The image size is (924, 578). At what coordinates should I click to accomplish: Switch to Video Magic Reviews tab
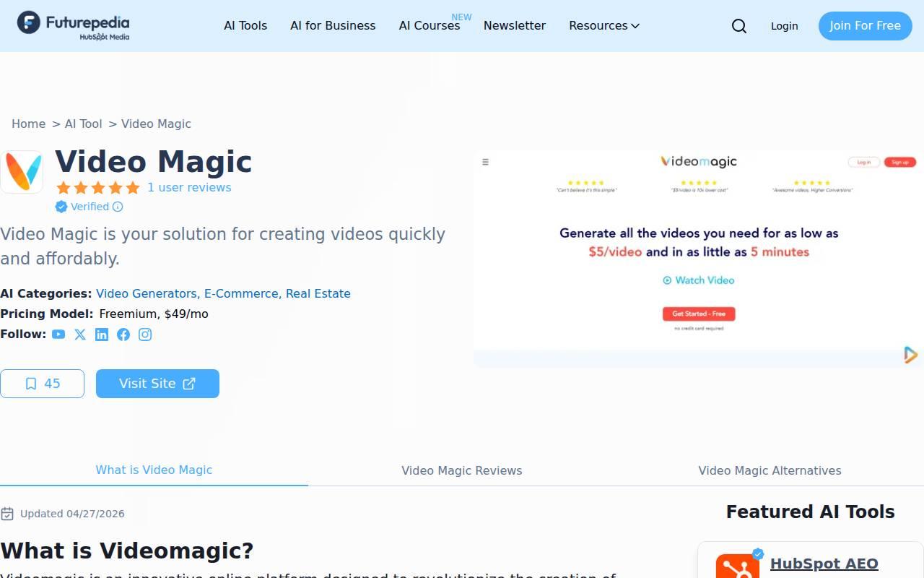(462, 470)
